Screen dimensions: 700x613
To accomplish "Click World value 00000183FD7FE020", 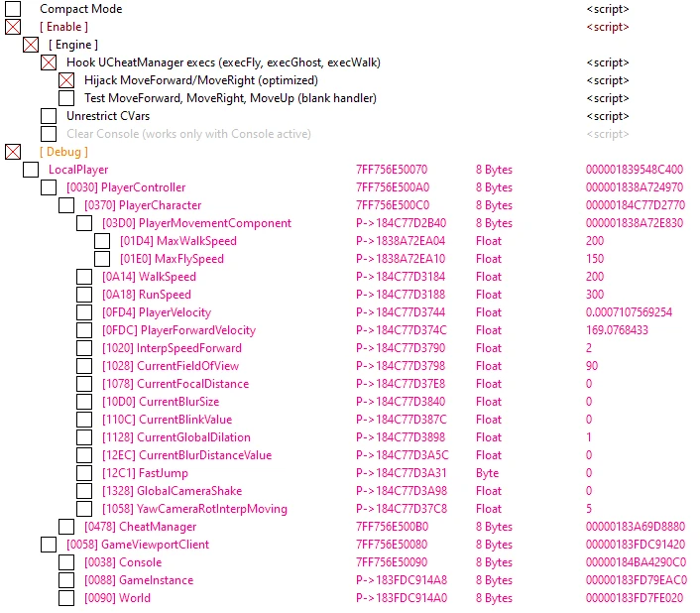I will (x=635, y=598).
